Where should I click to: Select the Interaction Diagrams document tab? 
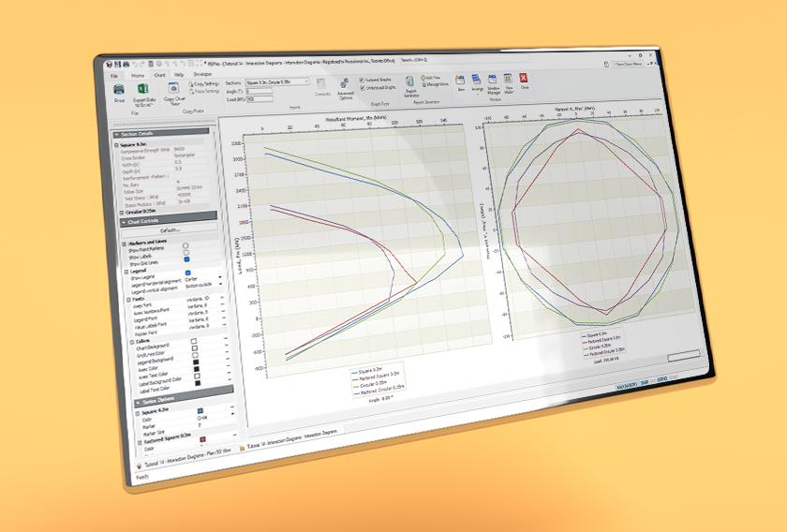point(290,438)
